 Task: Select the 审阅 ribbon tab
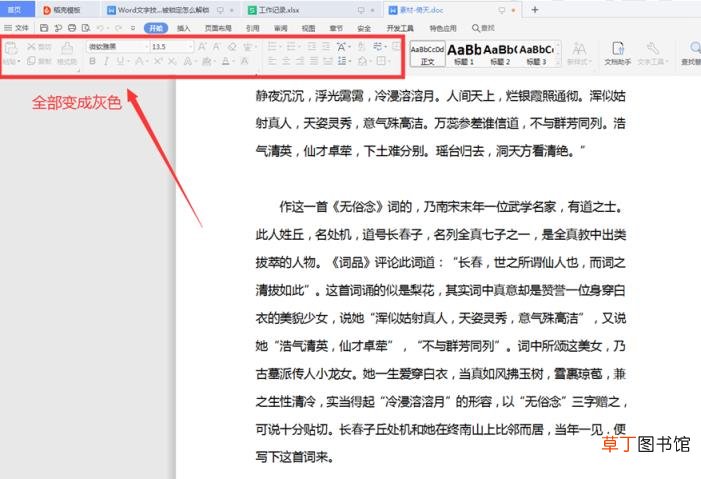coord(281,28)
